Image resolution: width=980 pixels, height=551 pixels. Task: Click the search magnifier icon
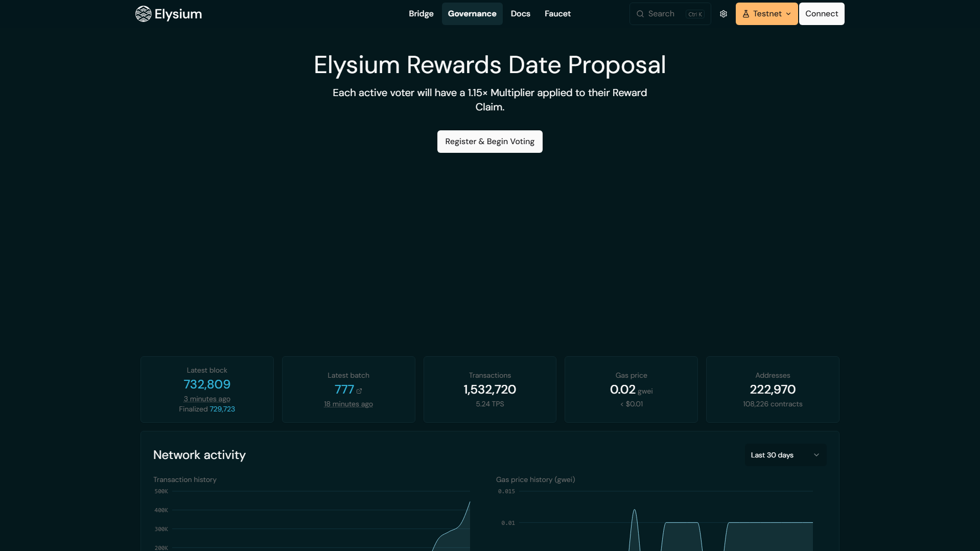(x=640, y=14)
